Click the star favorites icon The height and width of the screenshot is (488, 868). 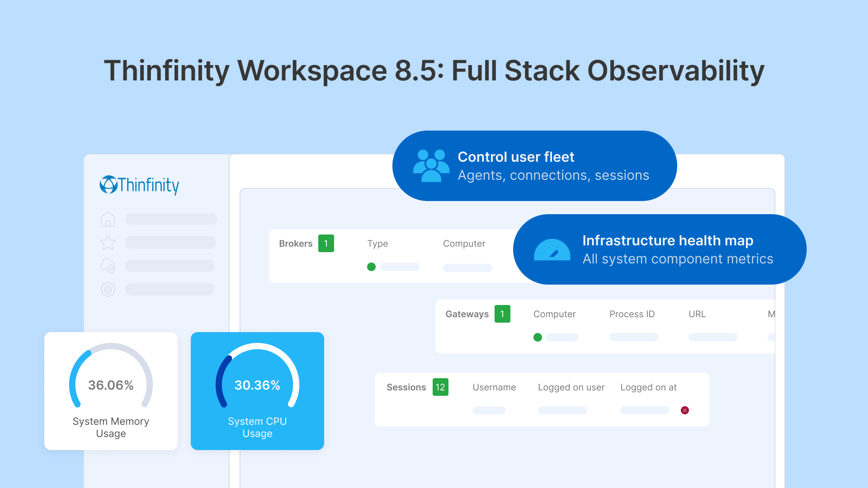click(108, 243)
